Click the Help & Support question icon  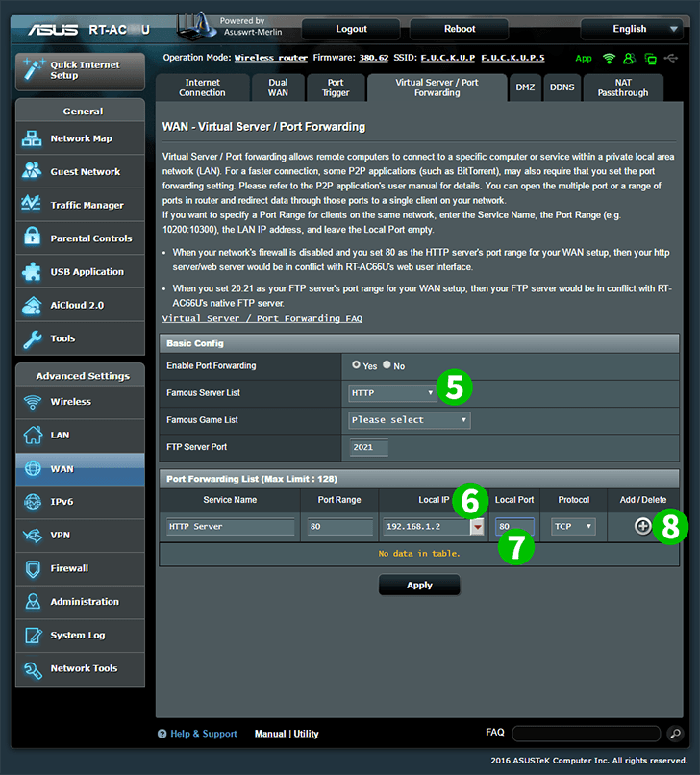[x=162, y=734]
